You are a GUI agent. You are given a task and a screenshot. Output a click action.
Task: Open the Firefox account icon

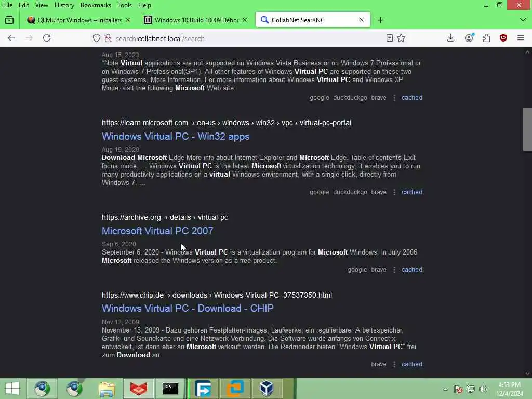pyautogui.click(x=469, y=38)
